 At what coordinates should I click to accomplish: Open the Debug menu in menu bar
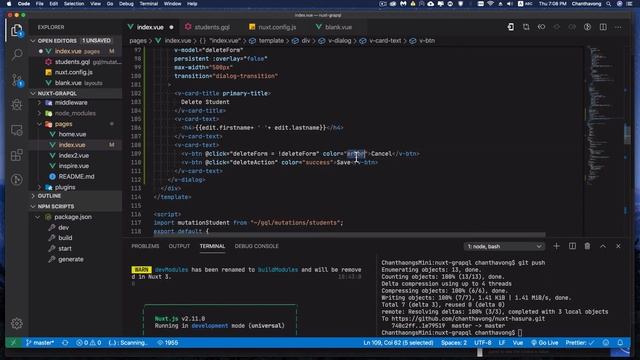click(x=126, y=4)
